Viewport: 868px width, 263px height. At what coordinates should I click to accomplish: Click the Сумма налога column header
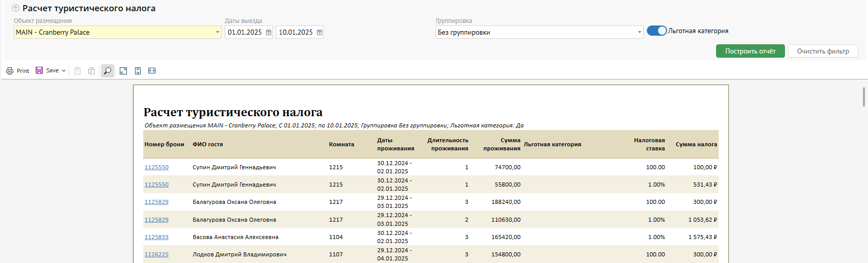696,144
